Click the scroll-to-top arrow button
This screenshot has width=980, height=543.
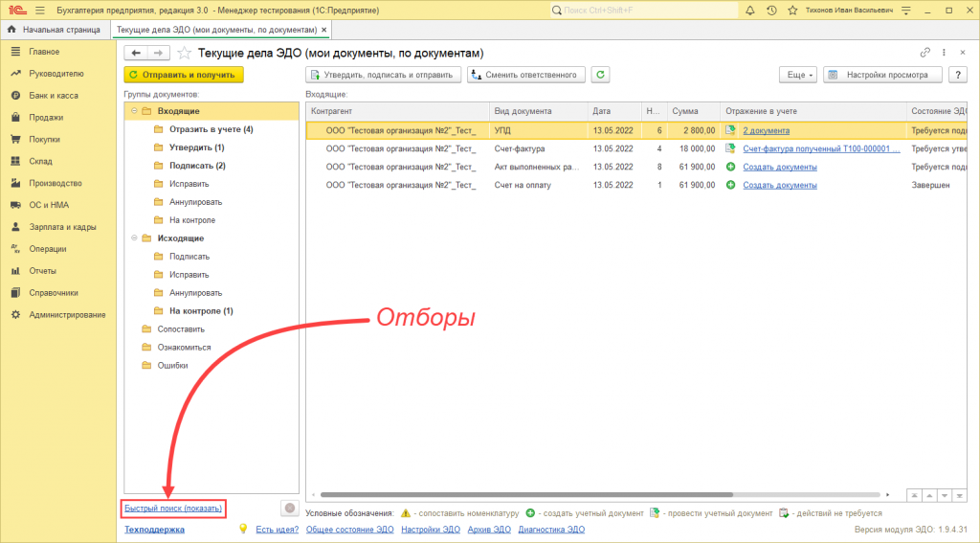[x=914, y=495]
